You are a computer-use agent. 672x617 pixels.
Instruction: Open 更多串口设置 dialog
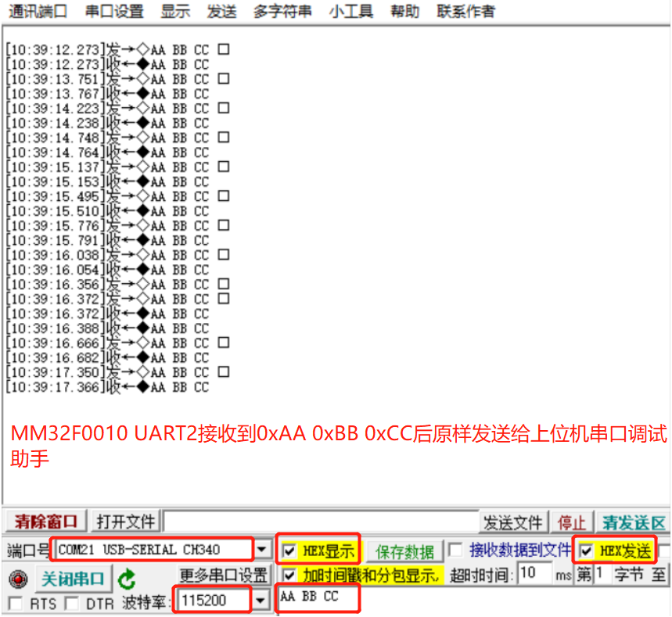[x=223, y=575]
